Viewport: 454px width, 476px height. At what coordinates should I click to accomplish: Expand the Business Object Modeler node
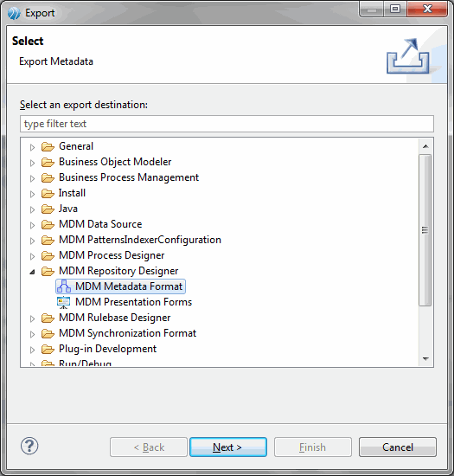click(32, 163)
